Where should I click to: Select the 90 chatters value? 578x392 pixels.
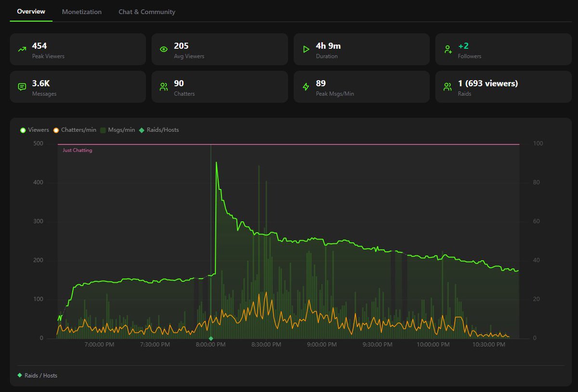pyautogui.click(x=179, y=83)
